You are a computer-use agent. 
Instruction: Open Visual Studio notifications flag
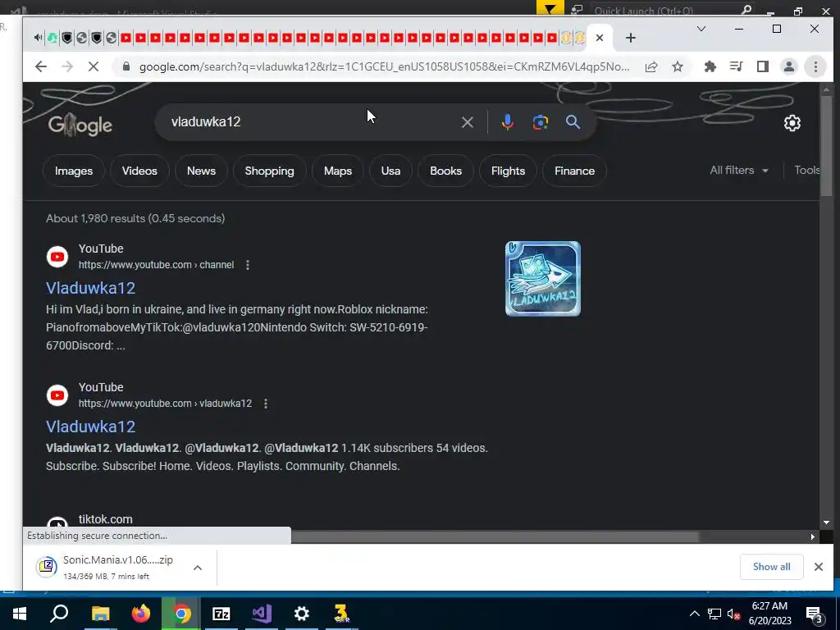pyautogui.click(x=550, y=9)
